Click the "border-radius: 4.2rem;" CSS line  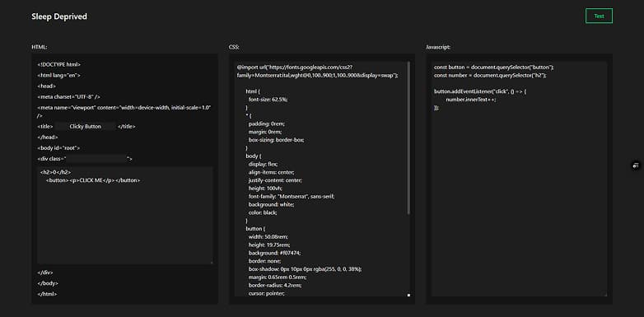(274, 286)
